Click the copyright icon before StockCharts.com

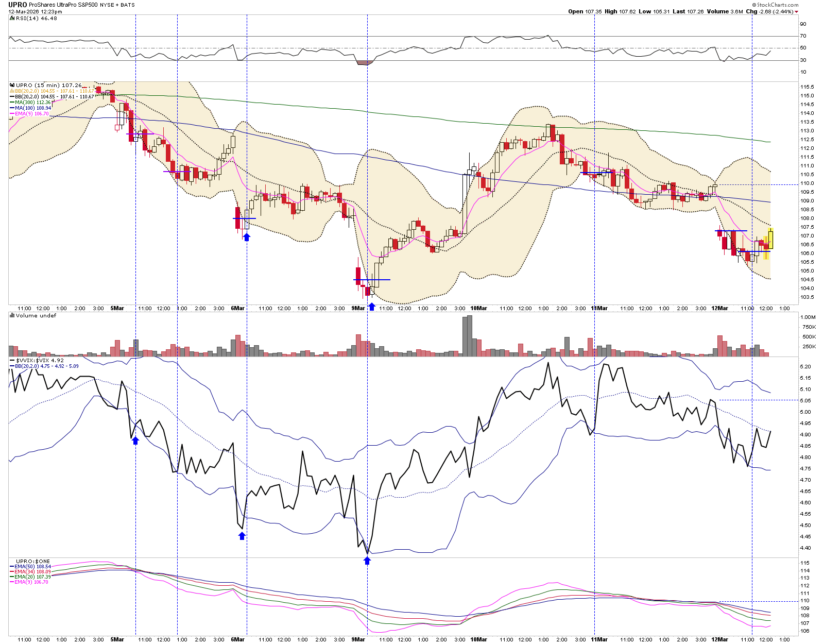(754, 5)
